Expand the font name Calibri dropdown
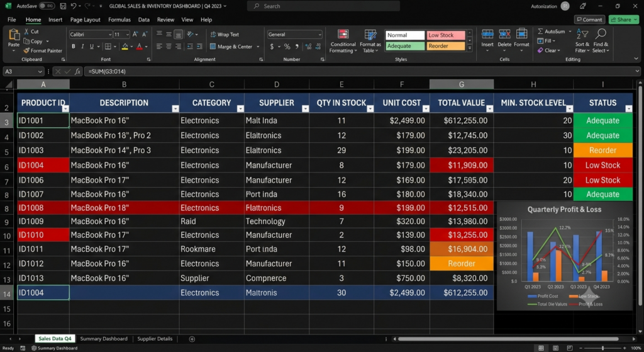The image size is (644, 352). [109, 35]
